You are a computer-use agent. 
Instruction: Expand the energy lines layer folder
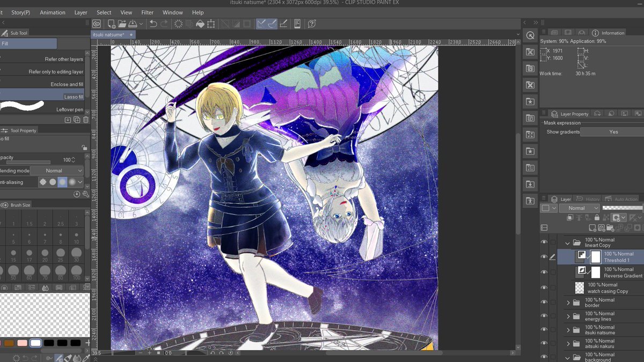[x=568, y=316]
